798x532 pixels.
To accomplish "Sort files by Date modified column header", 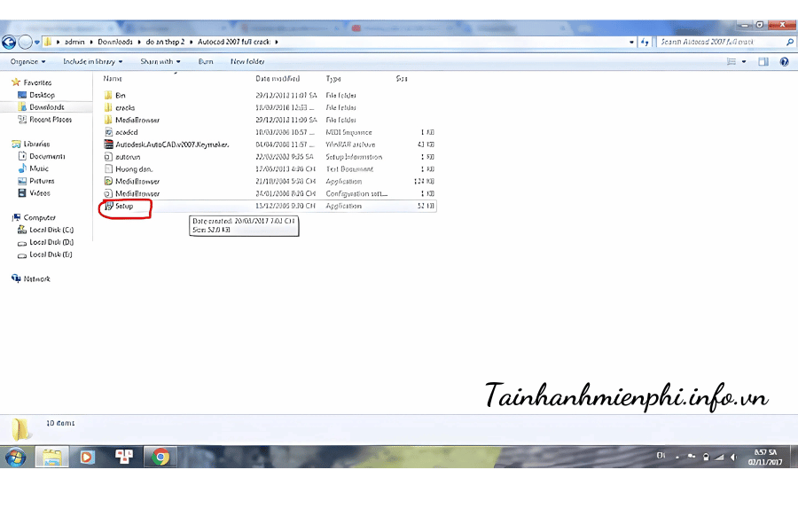I will pos(278,79).
